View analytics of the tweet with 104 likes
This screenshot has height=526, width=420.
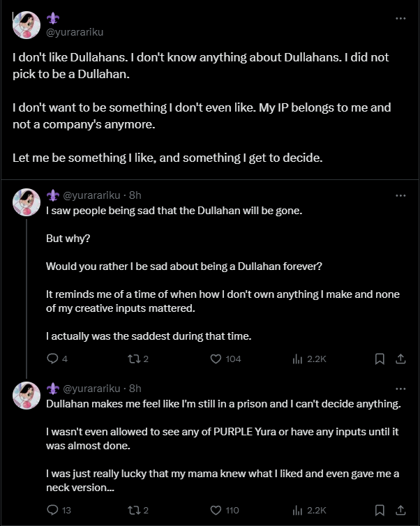click(297, 359)
